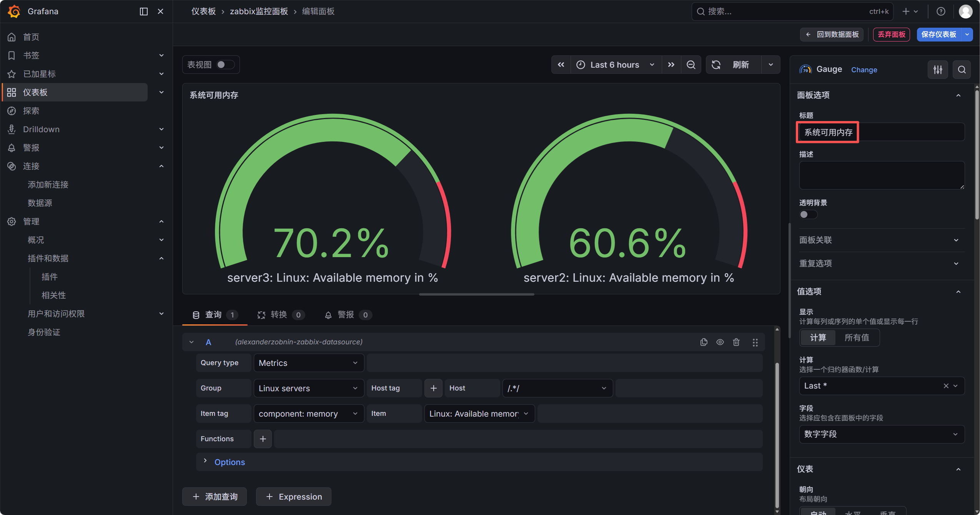Collapse the 面板选项 section

click(x=958, y=95)
